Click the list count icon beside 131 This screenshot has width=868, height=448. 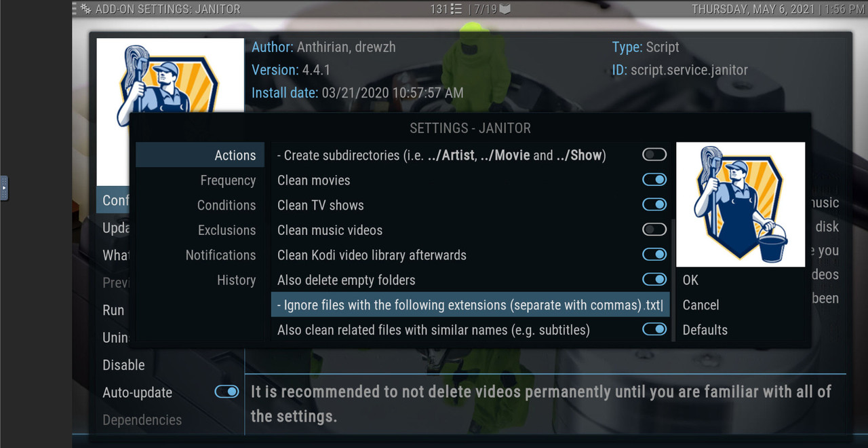[x=456, y=10]
